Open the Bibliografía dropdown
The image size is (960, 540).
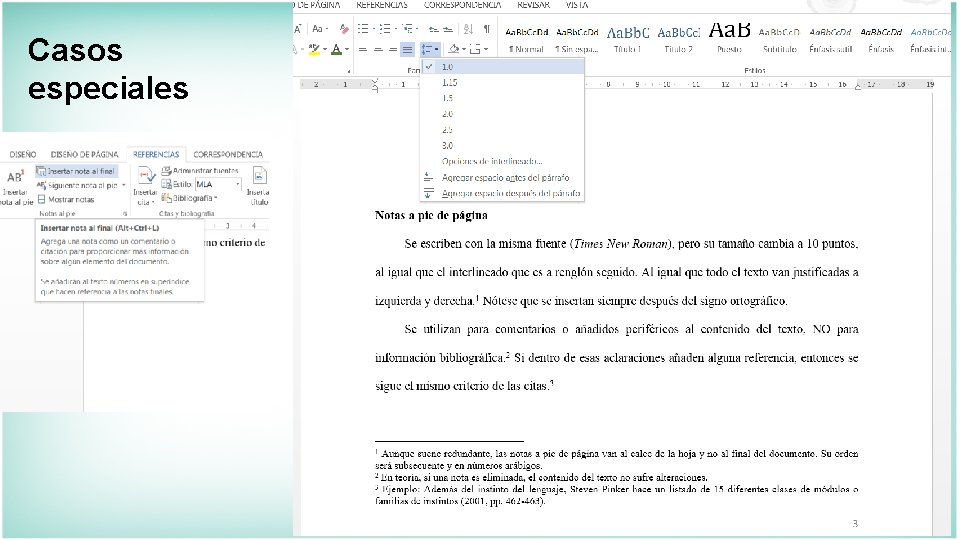tap(189, 198)
